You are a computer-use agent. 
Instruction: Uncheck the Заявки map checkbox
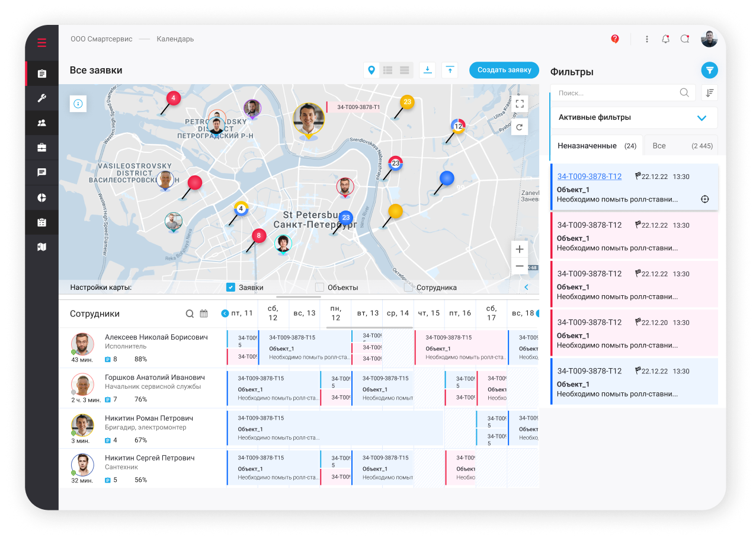point(231,287)
